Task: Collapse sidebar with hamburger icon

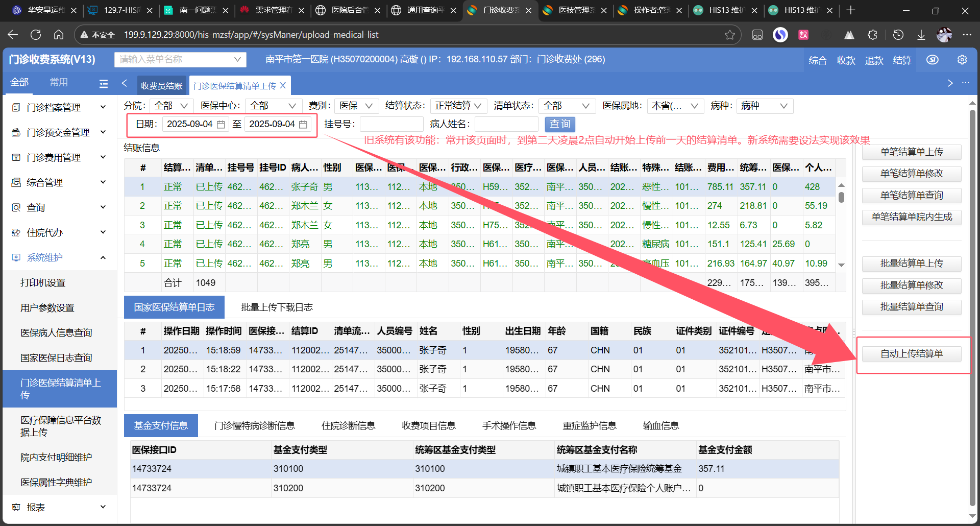Action: point(104,83)
